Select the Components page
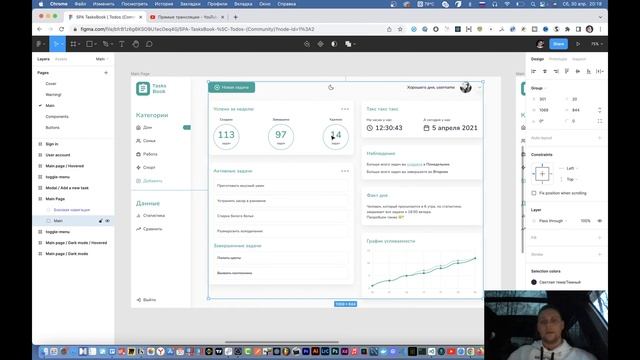 (x=57, y=117)
